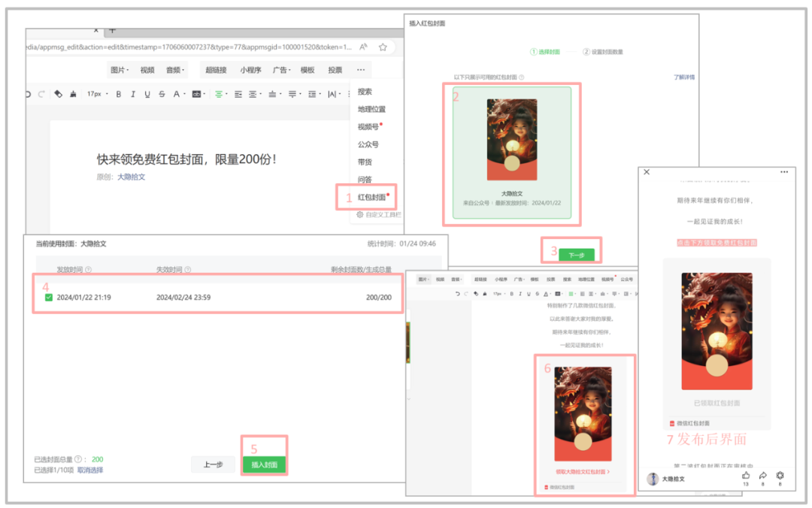
Task: Click the share arrow icon in the published article
Action: pyautogui.click(x=763, y=476)
